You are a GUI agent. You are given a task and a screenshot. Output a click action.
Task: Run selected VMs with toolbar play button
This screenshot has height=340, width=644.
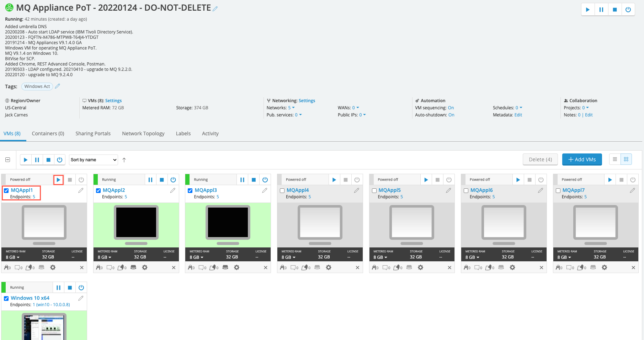[26, 160]
